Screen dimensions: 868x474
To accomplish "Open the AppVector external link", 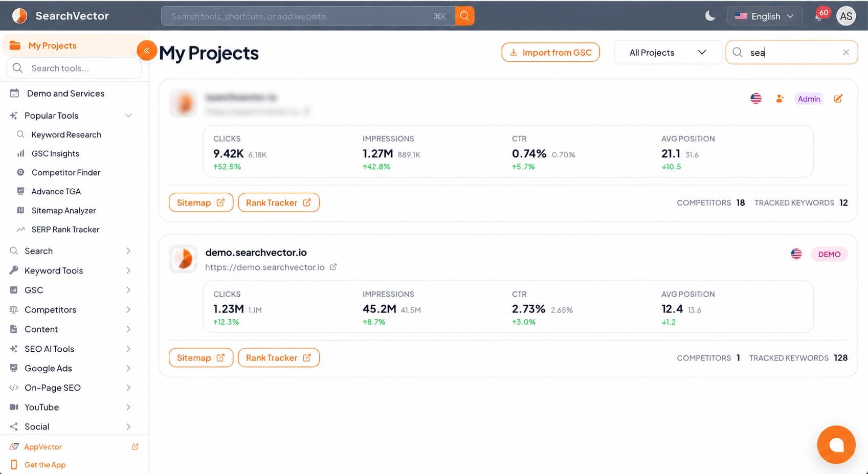I will click(74, 447).
